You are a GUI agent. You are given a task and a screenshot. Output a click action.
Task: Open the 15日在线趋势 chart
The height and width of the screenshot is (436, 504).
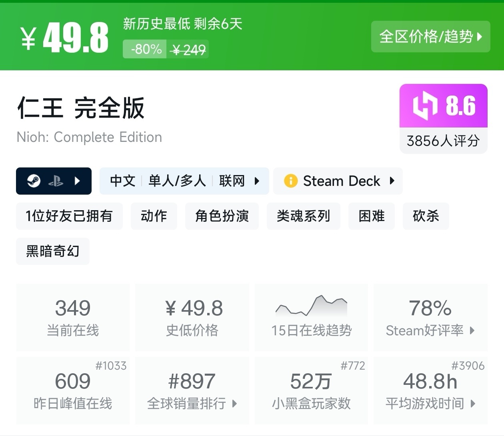point(311,318)
